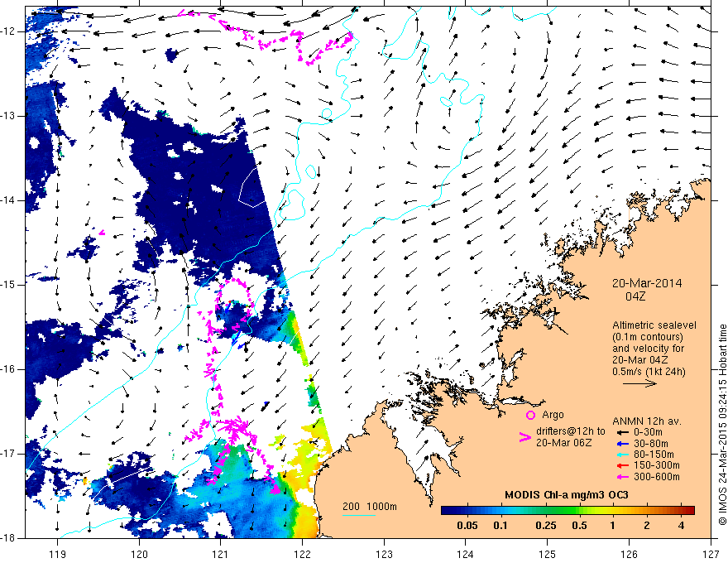The width and height of the screenshot is (728, 563).
Task: Click the longitude axis label '126'
Action: point(629,554)
